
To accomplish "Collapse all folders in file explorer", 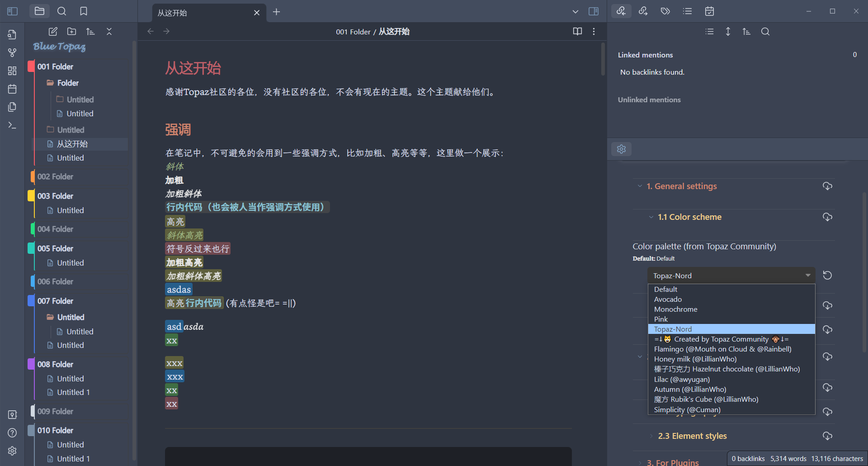I will pos(109,32).
